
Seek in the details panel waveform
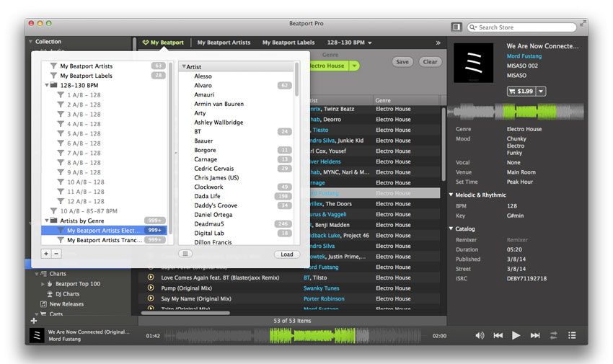(515, 112)
